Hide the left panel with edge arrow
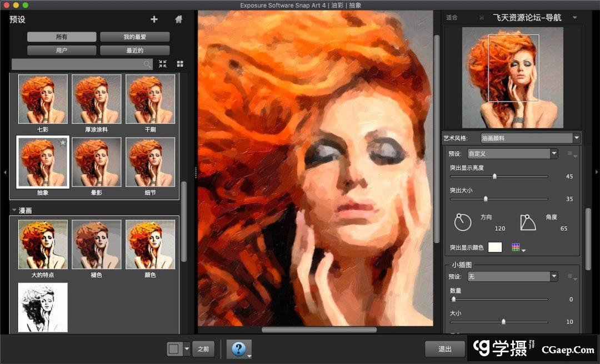 (4, 173)
